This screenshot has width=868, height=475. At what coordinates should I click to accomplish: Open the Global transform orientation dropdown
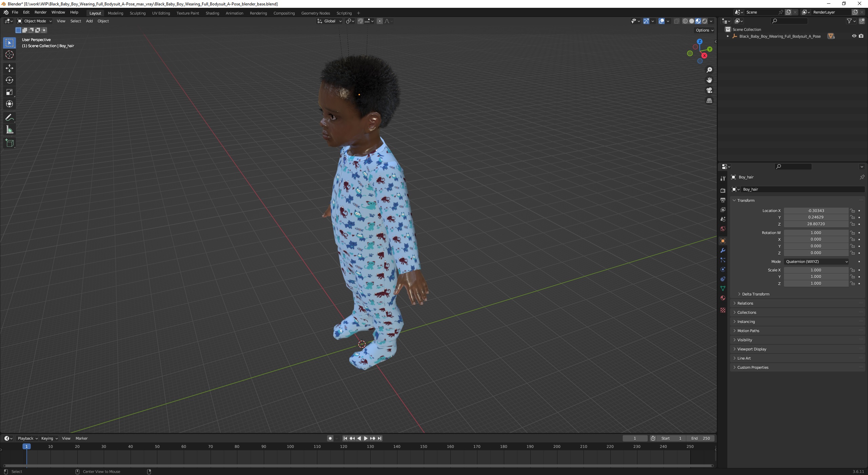point(330,21)
